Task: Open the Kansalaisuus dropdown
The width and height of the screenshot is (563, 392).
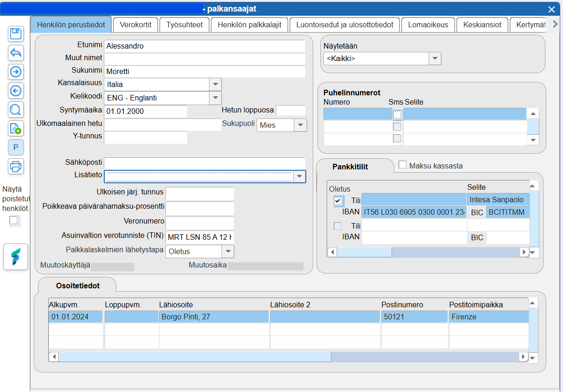Action: [x=215, y=85]
